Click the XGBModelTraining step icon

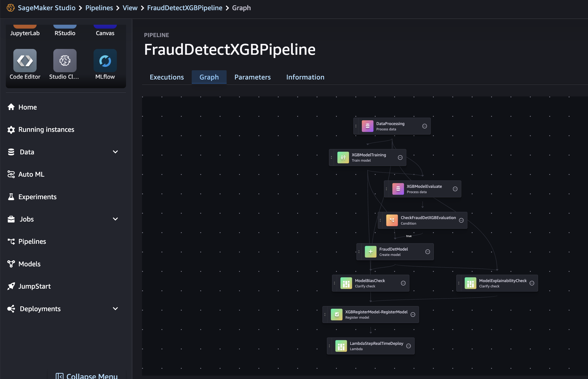343,158
